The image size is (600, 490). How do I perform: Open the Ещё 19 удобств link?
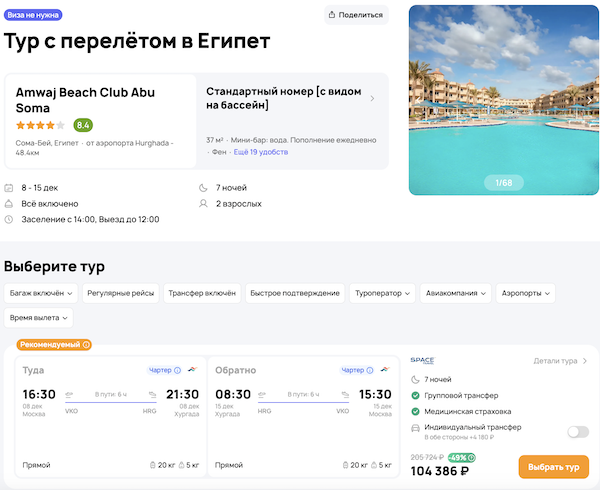point(260,152)
